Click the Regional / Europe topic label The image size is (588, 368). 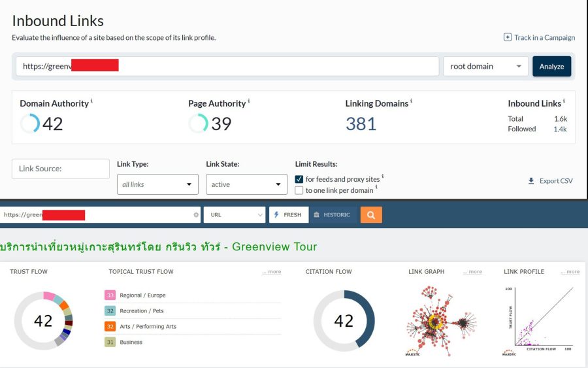click(142, 295)
